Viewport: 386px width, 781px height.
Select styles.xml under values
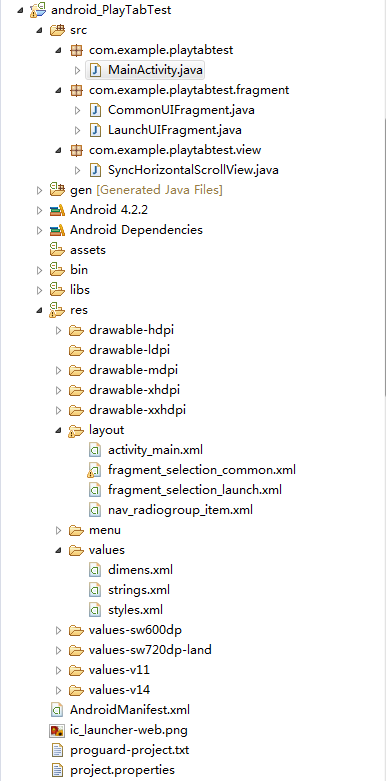point(135,610)
